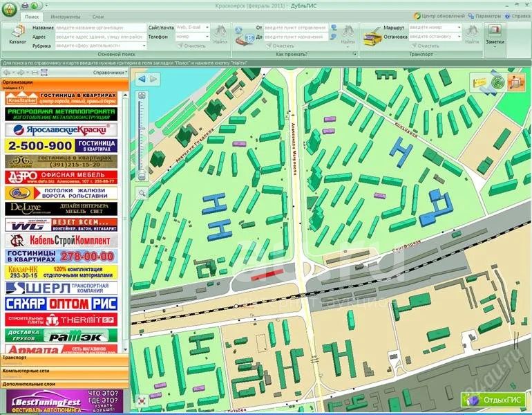Click the forward navigation arrow in Справочники panel
This screenshot has width=532, height=415.
pos(21,73)
